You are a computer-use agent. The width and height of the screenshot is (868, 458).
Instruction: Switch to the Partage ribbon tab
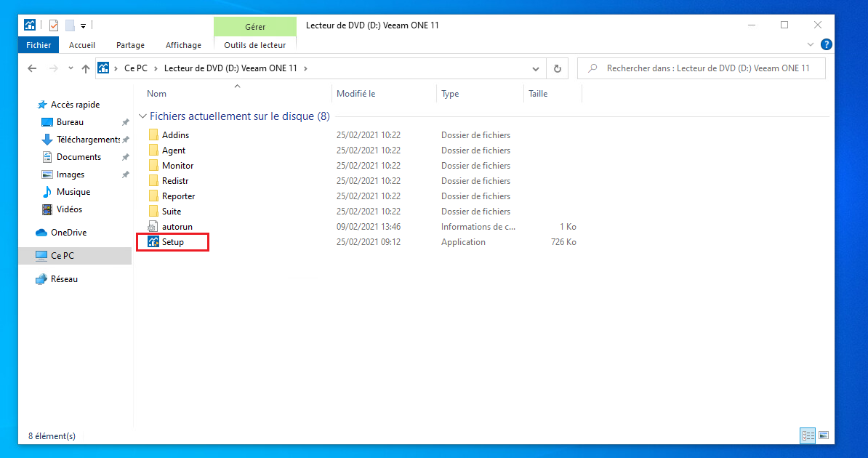point(130,45)
